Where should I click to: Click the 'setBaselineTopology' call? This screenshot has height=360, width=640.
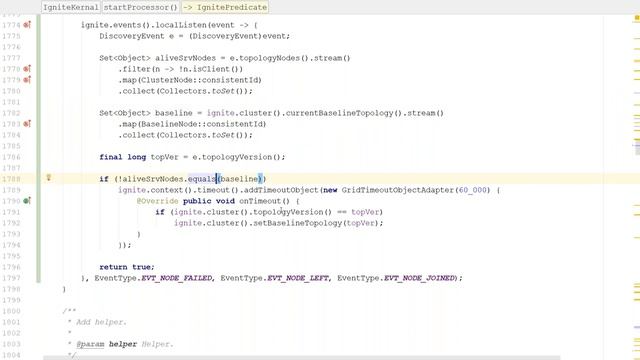click(297, 223)
